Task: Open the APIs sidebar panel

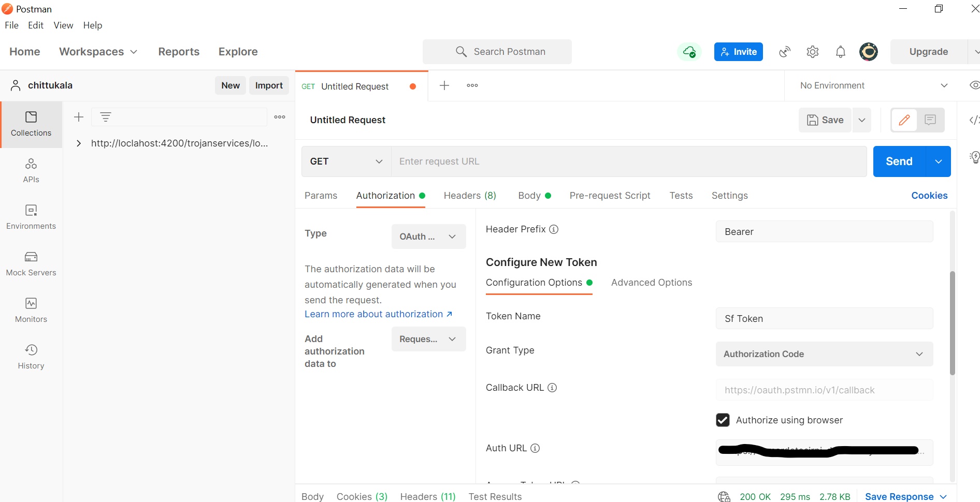Action: (x=31, y=171)
